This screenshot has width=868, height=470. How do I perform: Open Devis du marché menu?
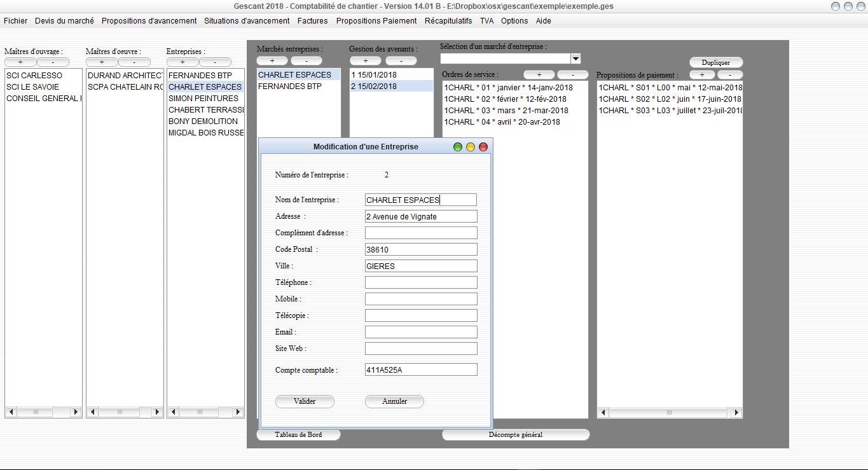coord(64,21)
